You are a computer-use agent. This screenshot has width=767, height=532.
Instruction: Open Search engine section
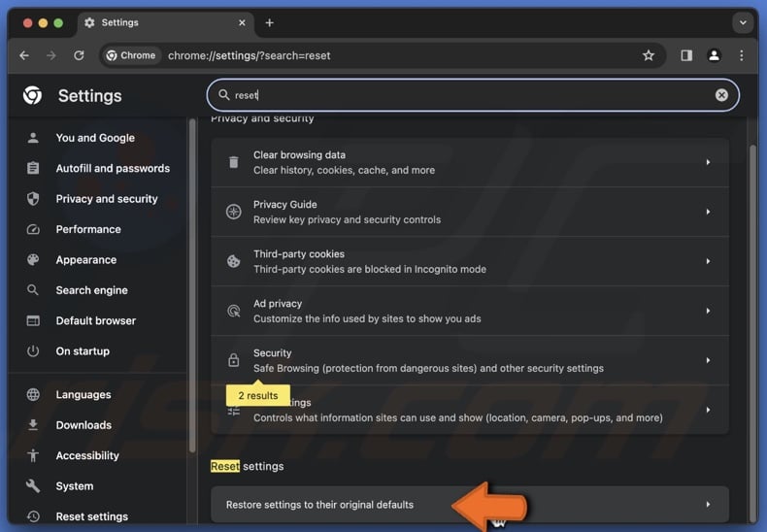(x=91, y=290)
